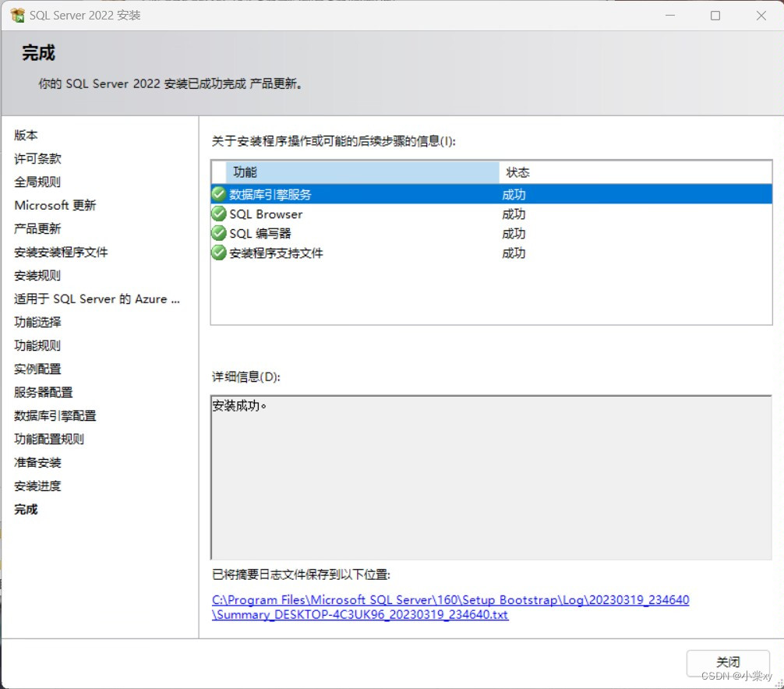Viewport: 784px width, 689px height.
Task: Click the 版本 step in sidebar
Action: [x=26, y=135]
